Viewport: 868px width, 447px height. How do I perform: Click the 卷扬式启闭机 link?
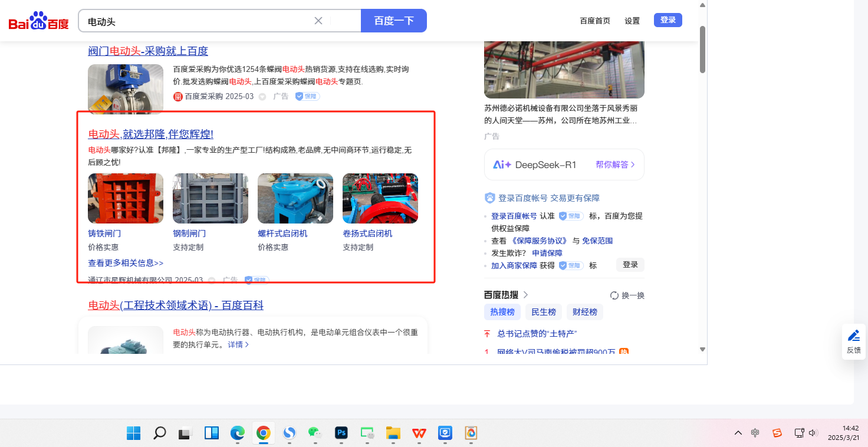(367, 234)
